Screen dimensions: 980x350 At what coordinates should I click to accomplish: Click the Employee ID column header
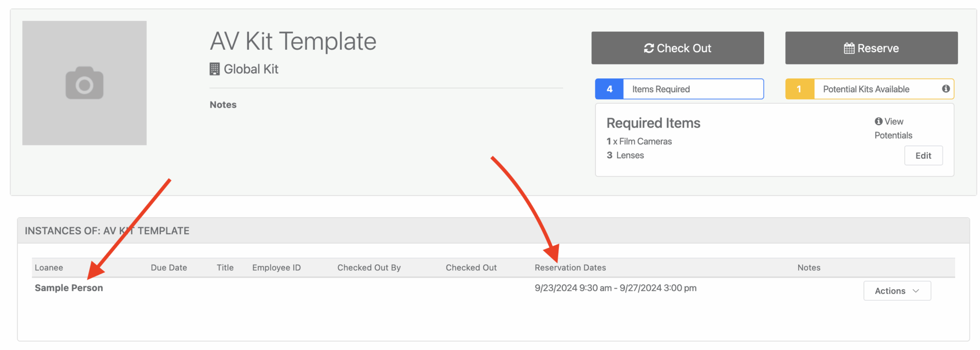click(x=277, y=268)
